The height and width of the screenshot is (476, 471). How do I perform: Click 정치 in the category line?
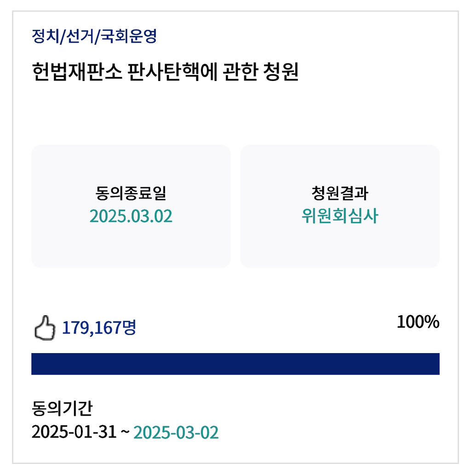(45, 36)
